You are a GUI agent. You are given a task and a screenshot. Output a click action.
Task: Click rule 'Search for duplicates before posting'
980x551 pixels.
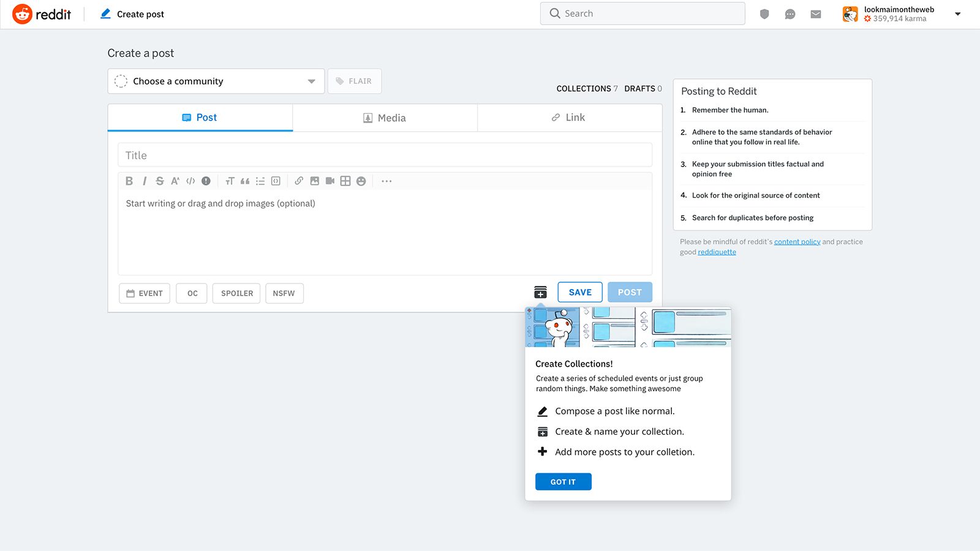tap(753, 218)
